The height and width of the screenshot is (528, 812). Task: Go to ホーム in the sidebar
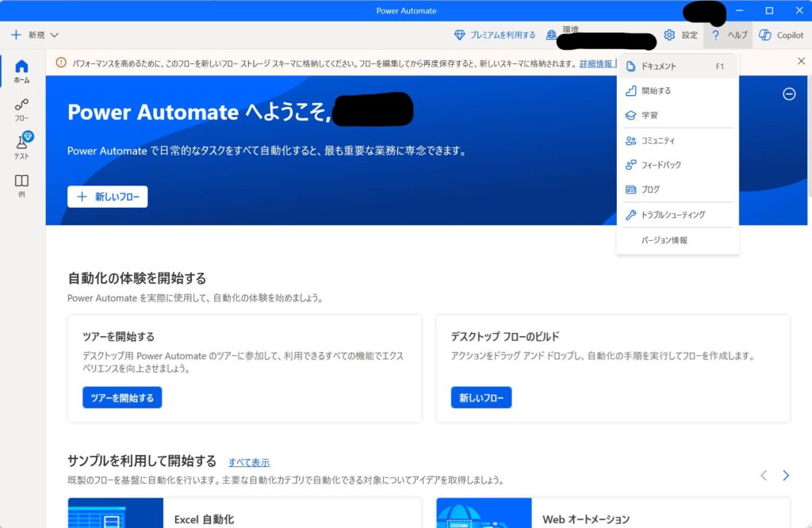click(22, 71)
